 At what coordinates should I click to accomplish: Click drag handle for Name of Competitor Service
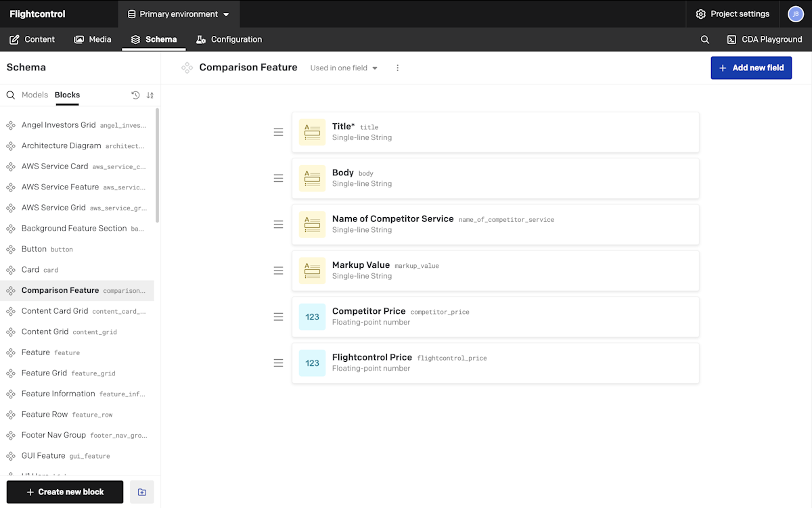point(278,224)
